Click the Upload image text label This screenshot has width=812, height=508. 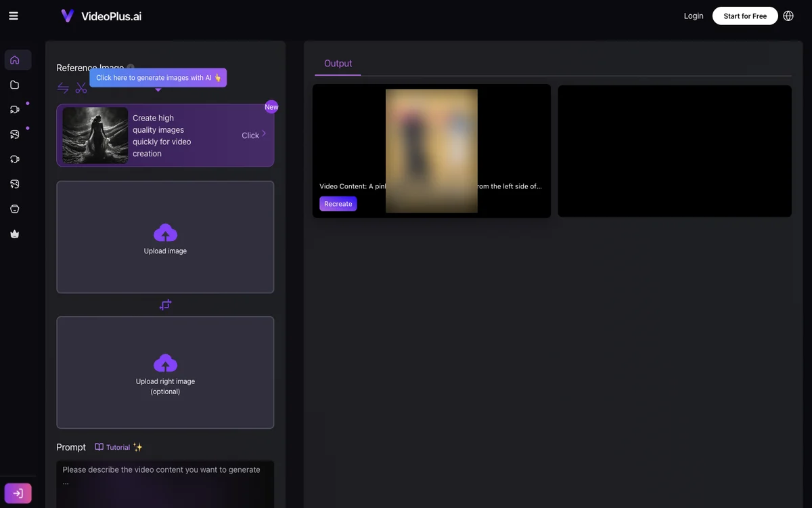click(165, 251)
